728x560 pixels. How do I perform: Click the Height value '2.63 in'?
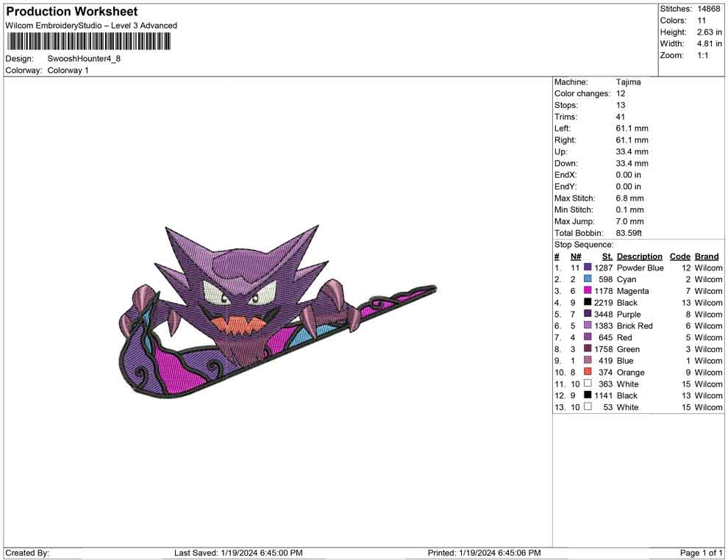710,32
